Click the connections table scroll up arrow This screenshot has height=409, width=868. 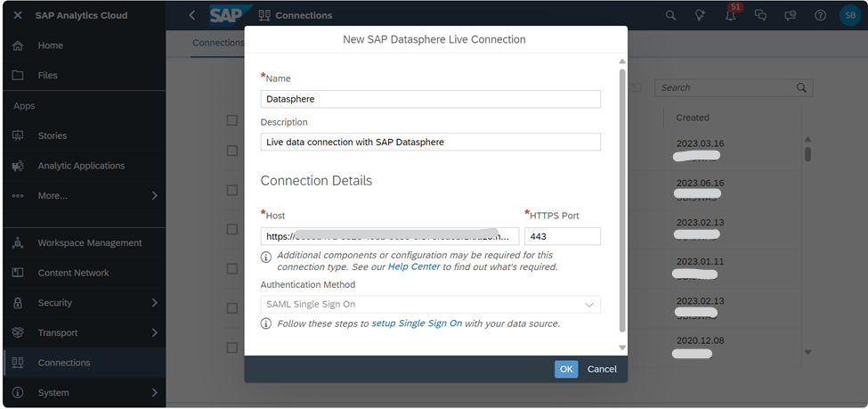pos(807,140)
